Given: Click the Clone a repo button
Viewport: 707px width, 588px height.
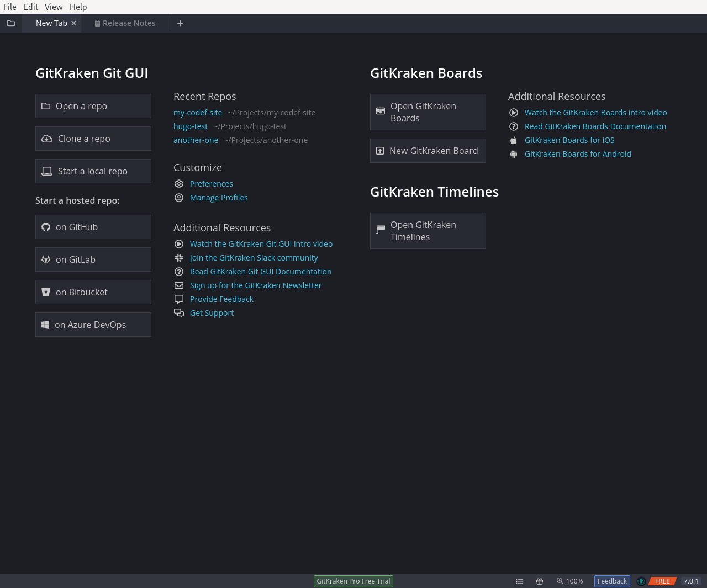Looking at the screenshot, I should click(x=93, y=139).
